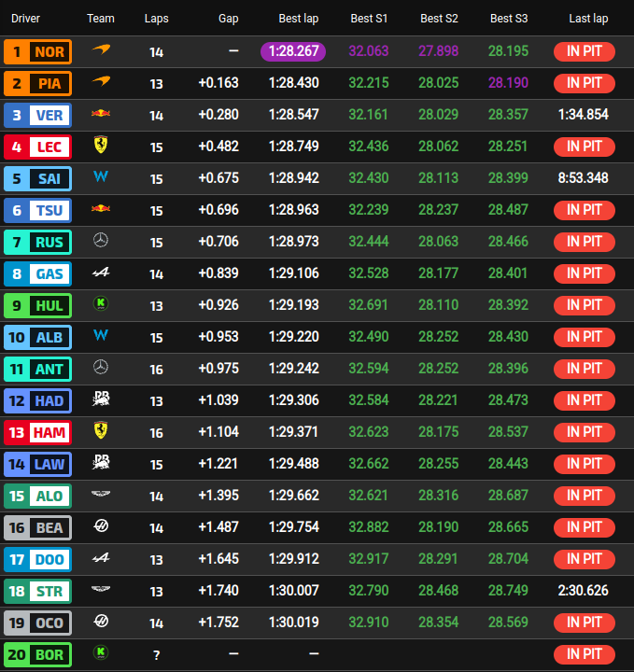This screenshot has width=634, height=672.
Task: Click the Red Bull logo next to VER
Action: [x=101, y=114]
